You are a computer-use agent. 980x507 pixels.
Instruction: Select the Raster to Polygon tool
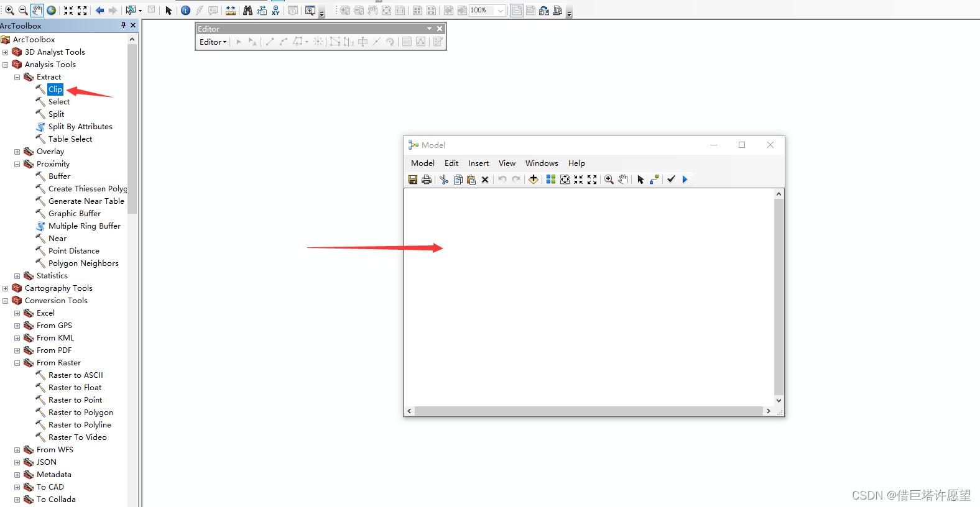81,413
